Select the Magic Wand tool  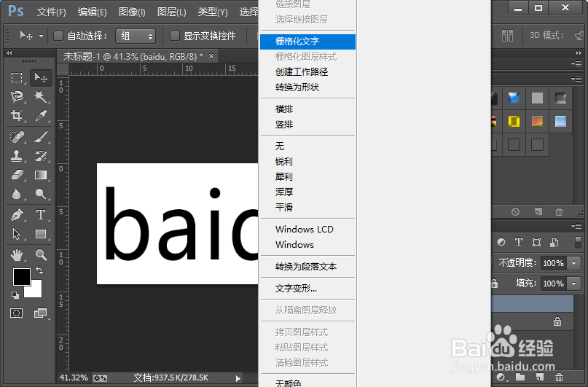pyautogui.click(x=41, y=97)
